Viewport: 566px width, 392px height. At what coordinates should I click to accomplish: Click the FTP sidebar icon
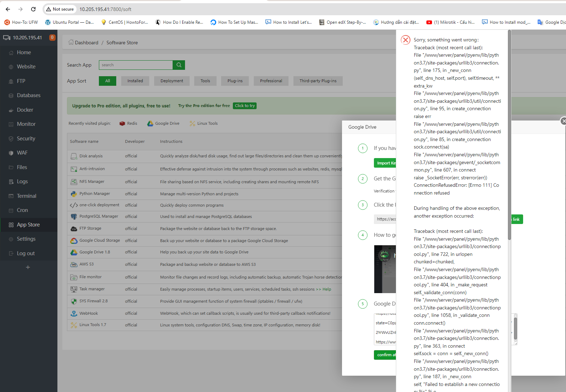[x=11, y=81]
